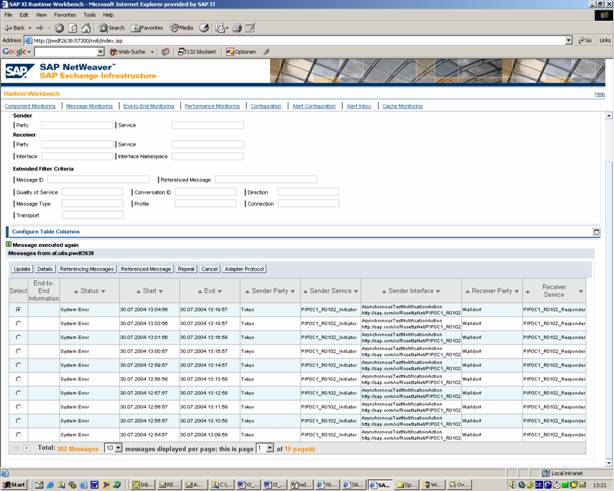Go to next page arrow in table footer
This screenshot has width=614, height=491.
click(27, 448)
